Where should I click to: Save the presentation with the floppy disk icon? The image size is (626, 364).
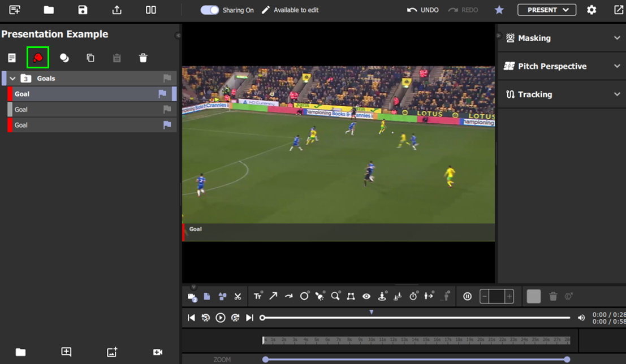tap(83, 10)
